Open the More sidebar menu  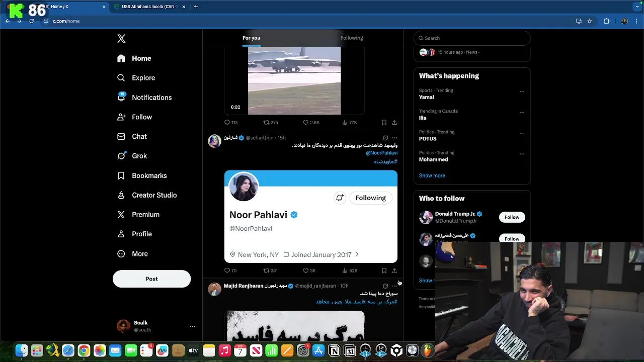[x=132, y=254]
